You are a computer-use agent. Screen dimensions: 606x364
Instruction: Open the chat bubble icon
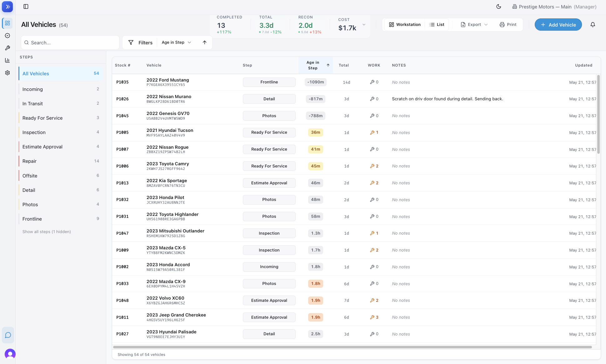tap(8, 335)
